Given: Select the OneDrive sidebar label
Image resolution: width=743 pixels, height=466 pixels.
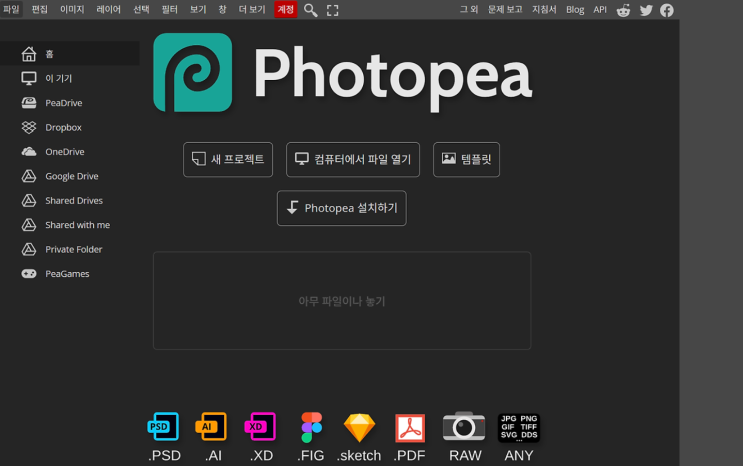Looking at the screenshot, I should pos(65,152).
